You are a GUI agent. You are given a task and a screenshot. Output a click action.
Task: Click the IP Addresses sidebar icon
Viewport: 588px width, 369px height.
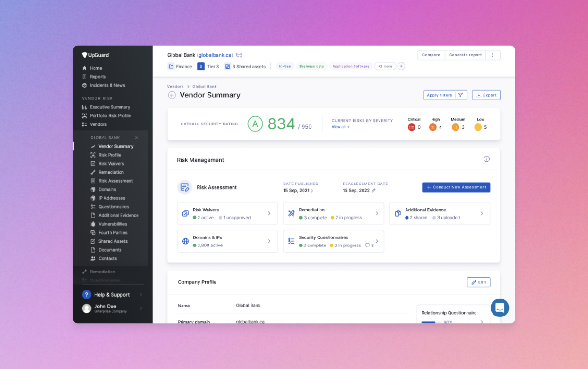(x=93, y=198)
